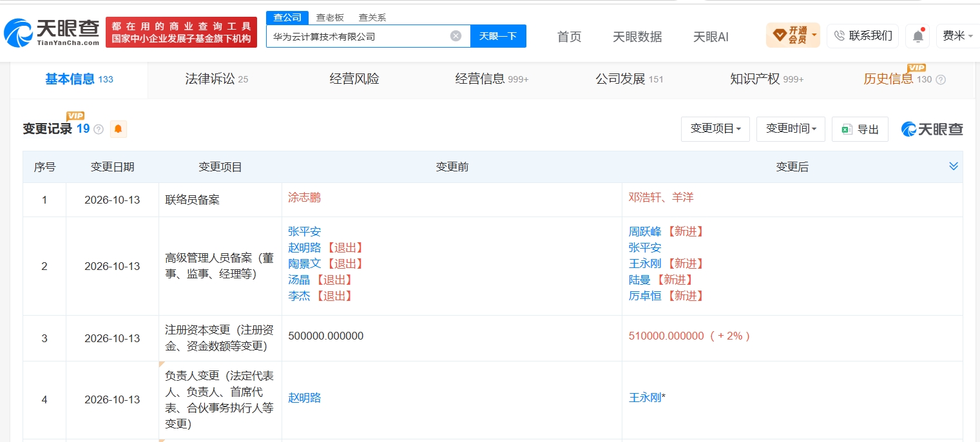Open the notification bell

pos(918,36)
